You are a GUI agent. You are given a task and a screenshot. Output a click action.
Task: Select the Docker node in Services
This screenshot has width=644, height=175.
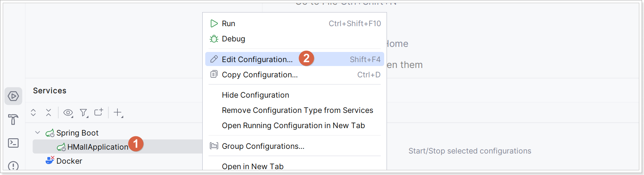coord(69,161)
